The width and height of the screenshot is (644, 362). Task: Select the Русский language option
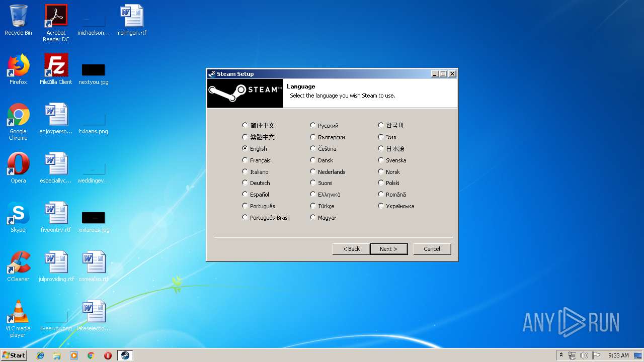[325, 126]
